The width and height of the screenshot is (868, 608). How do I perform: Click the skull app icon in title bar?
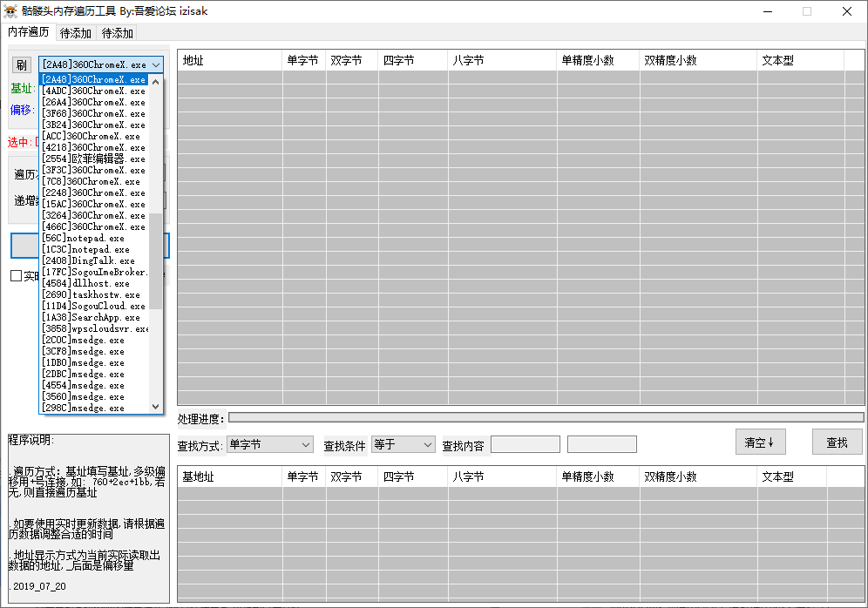10,11
